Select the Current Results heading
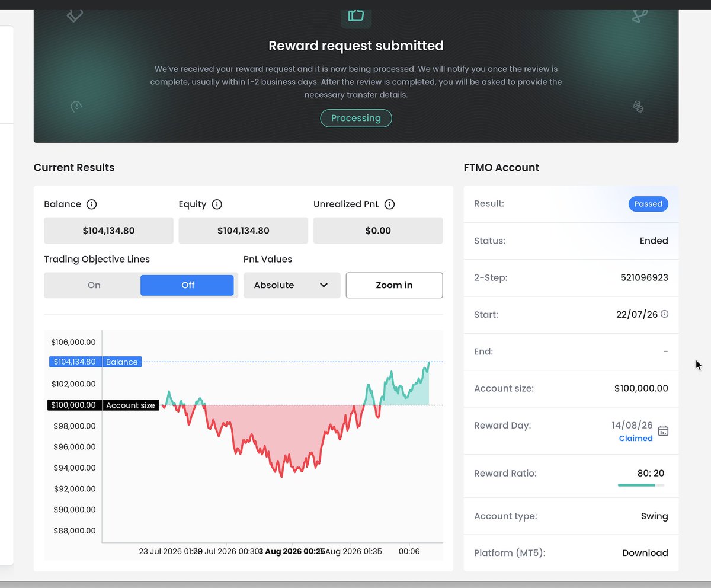This screenshot has height=588, width=711. pos(74,168)
